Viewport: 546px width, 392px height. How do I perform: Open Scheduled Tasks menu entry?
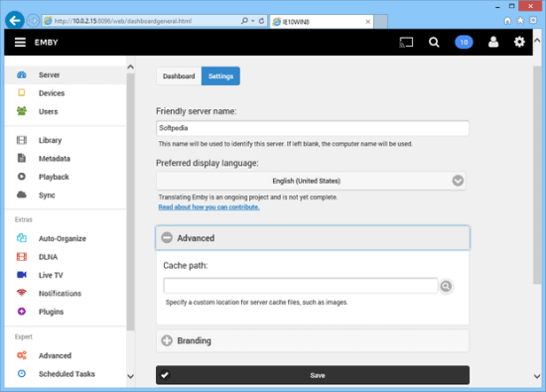pos(66,374)
